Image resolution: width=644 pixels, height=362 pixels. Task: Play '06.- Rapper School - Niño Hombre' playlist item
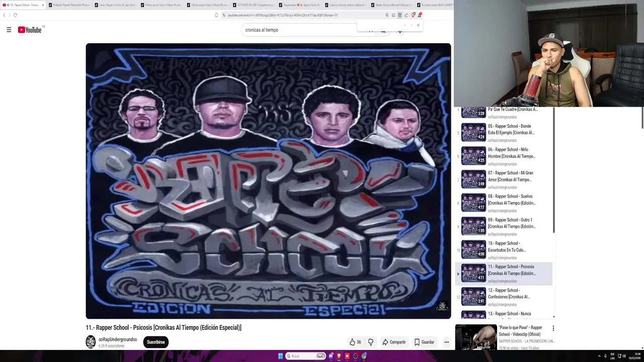[x=504, y=156]
